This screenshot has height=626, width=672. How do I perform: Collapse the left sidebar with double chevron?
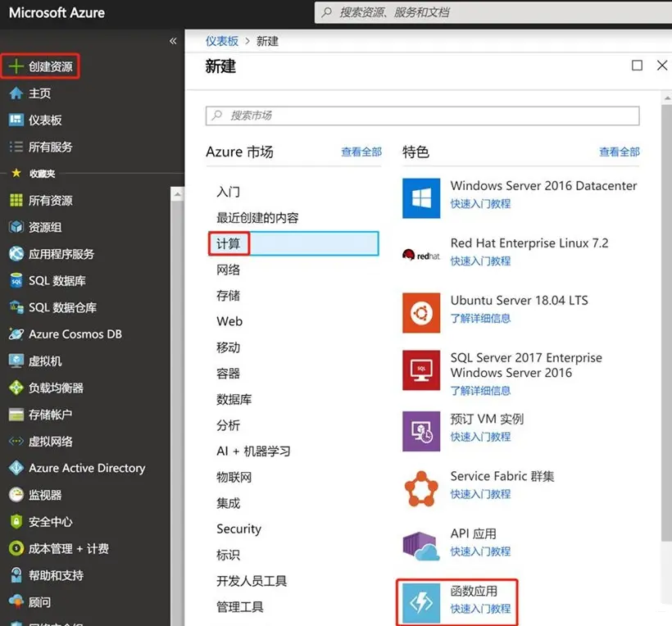click(173, 41)
